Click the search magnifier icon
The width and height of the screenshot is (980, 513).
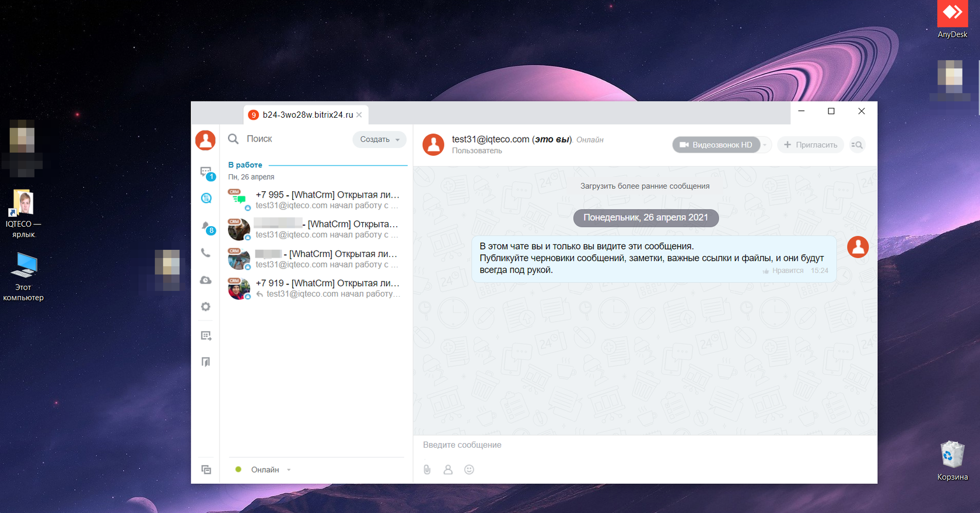(x=233, y=139)
